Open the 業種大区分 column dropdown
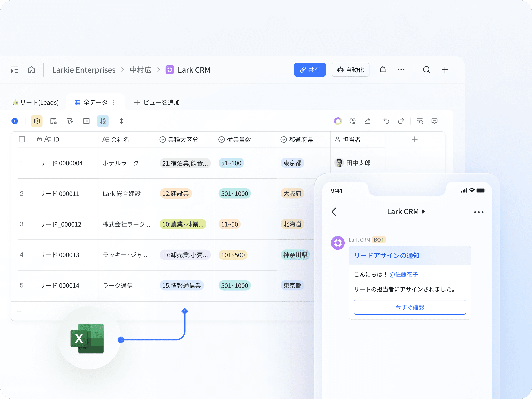Screen dimensions: 532x399 coord(163,140)
